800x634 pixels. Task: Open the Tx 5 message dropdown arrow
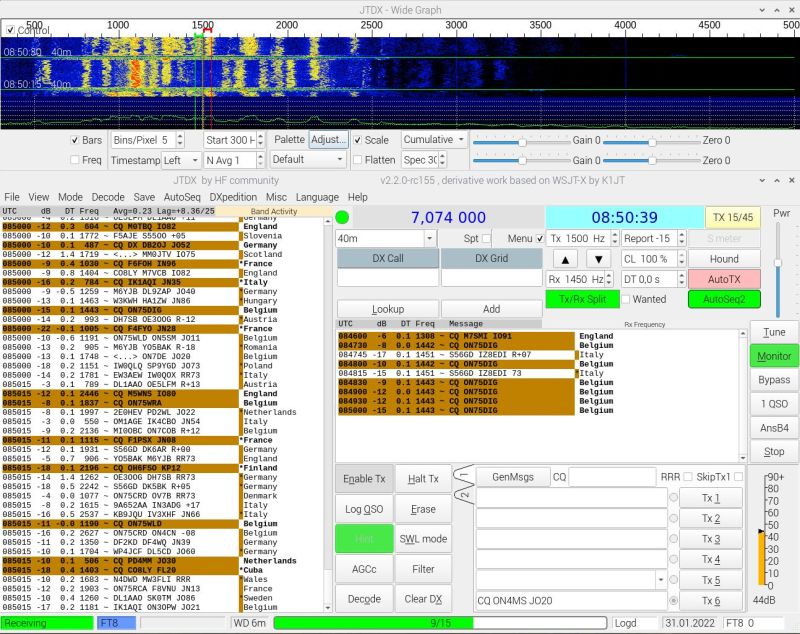pos(661,580)
